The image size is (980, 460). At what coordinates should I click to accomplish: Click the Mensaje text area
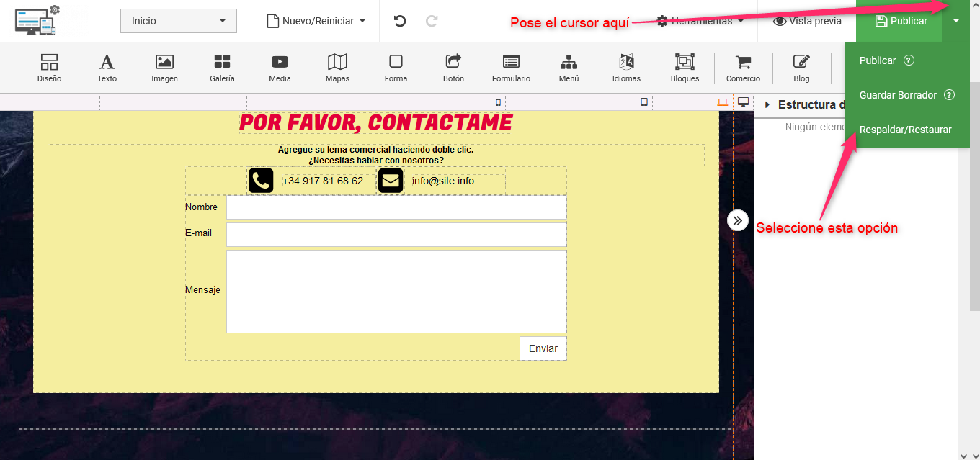pos(396,292)
